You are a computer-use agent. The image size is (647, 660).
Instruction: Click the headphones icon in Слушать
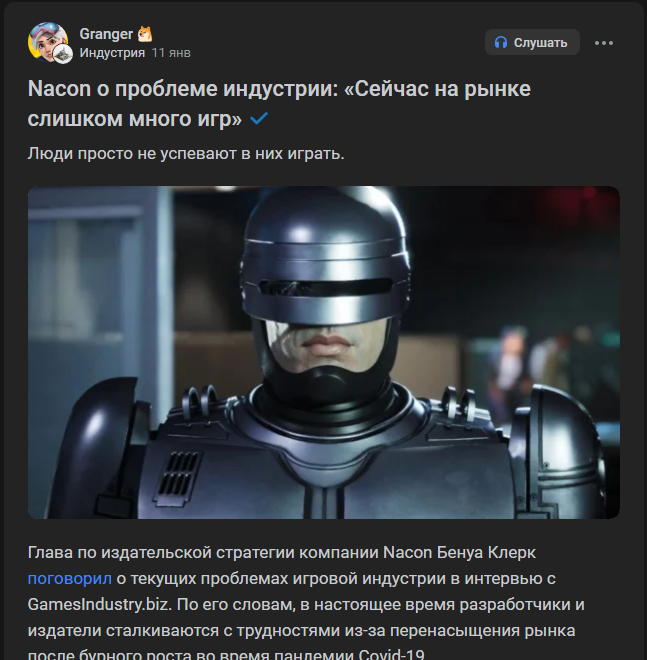click(x=501, y=43)
